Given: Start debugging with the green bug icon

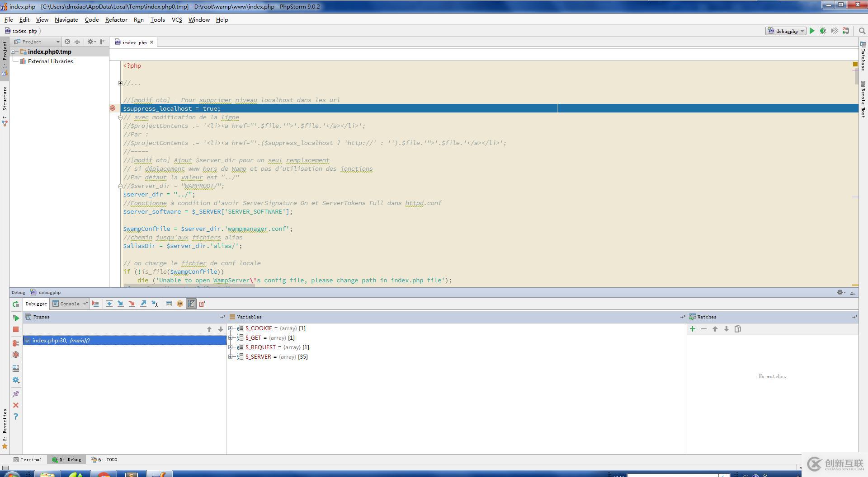Looking at the screenshot, I should [823, 31].
